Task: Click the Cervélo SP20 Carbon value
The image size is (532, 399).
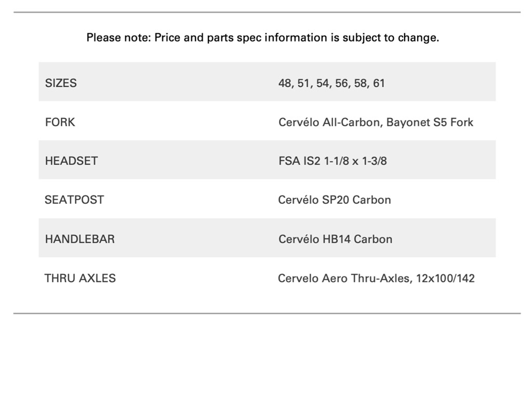Action: (335, 200)
